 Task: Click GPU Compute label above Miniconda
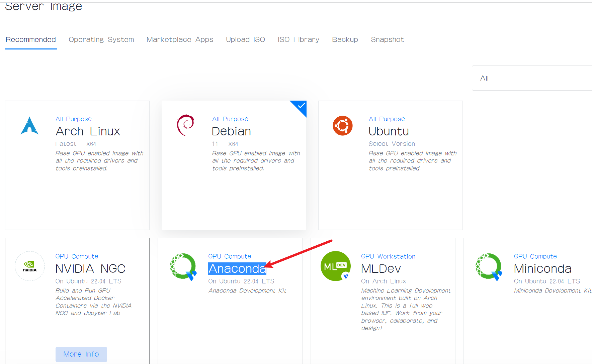click(x=535, y=256)
